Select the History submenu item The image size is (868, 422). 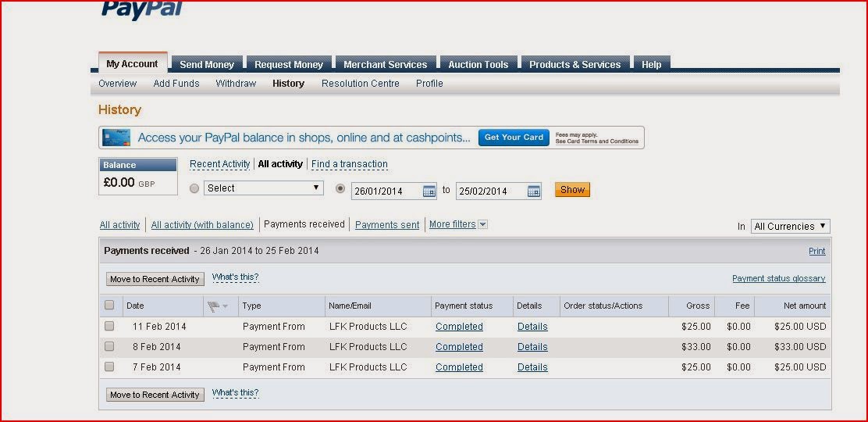(288, 83)
